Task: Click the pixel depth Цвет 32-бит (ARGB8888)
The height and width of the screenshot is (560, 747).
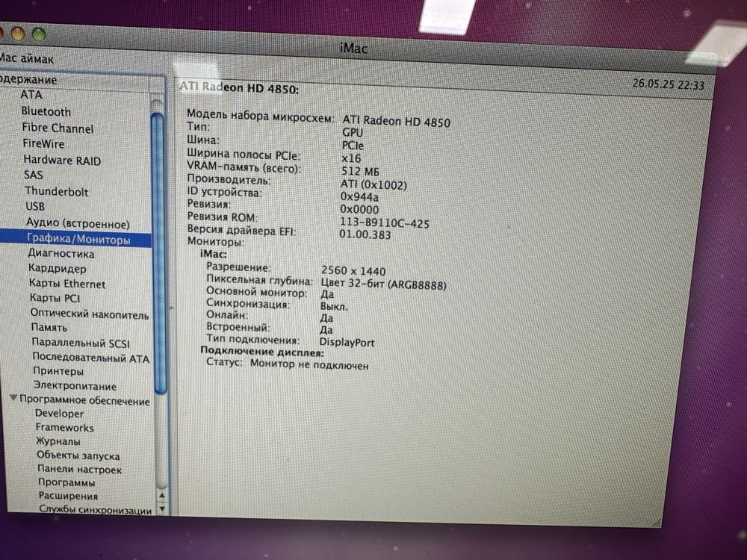Action: point(383,284)
